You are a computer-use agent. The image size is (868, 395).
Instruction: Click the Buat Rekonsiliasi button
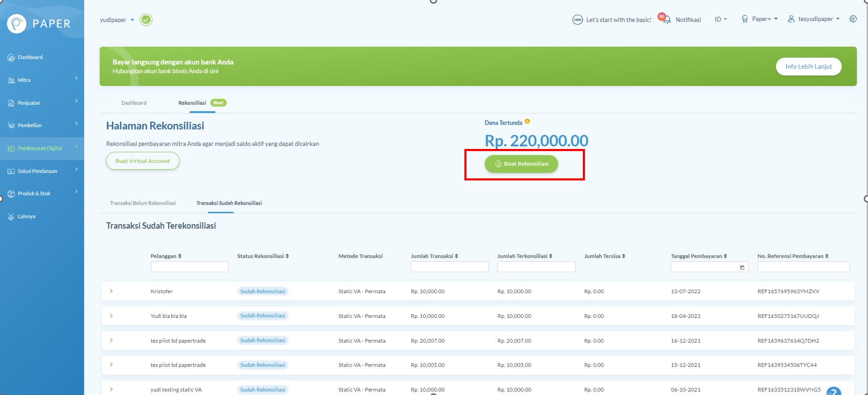521,164
